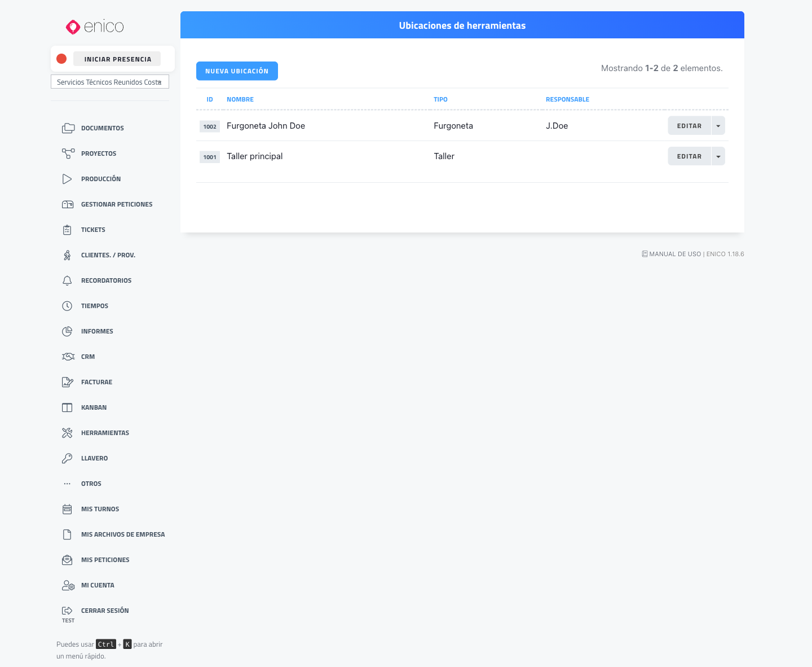Click the ID badge 1001
This screenshot has width=812, height=667.
pos(210,157)
